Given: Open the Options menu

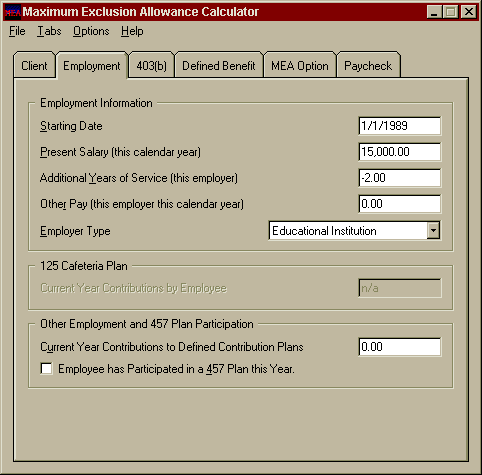Looking at the screenshot, I should (91, 31).
